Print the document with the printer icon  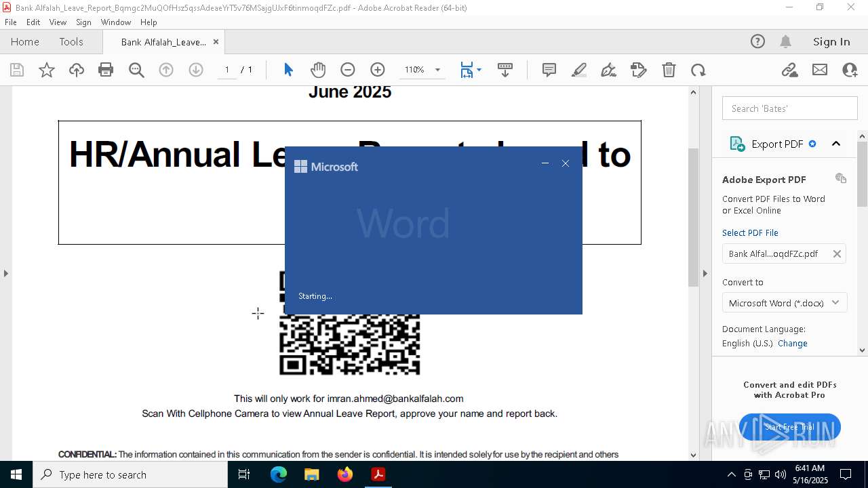[x=106, y=70]
